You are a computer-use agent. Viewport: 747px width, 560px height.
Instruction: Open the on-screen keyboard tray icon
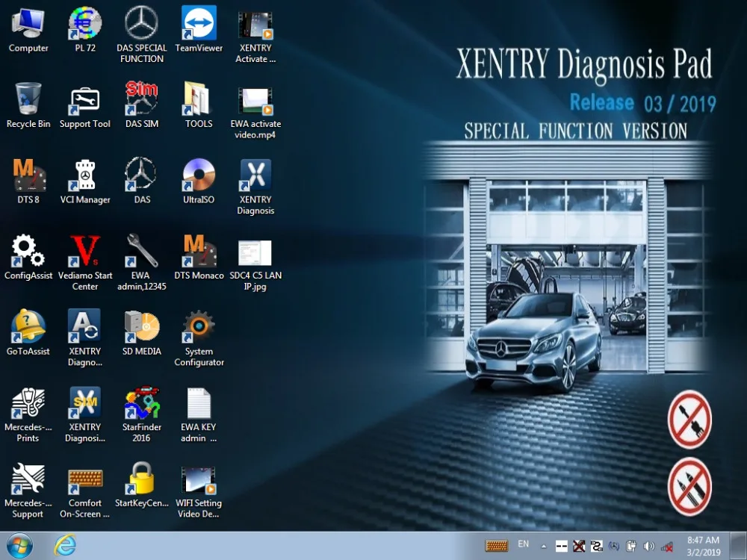(x=497, y=546)
